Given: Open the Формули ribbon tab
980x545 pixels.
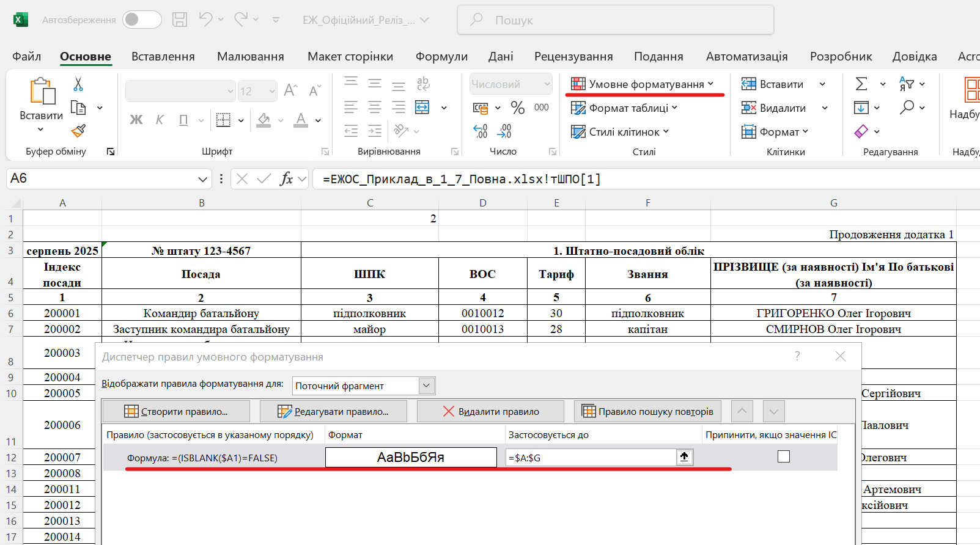Looking at the screenshot, I should click(441, 56).
